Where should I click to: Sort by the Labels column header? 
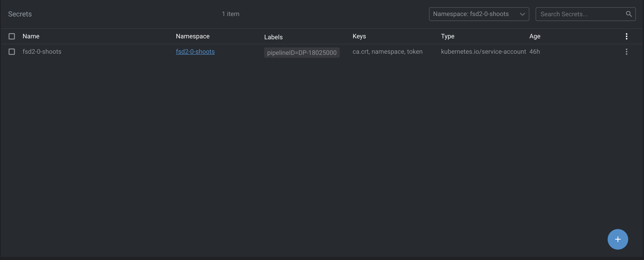point(273,37)
